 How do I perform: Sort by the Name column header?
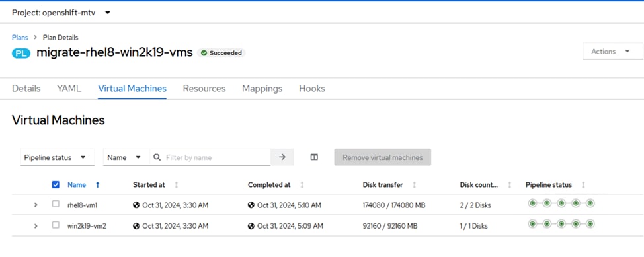(x=77, y=185)
